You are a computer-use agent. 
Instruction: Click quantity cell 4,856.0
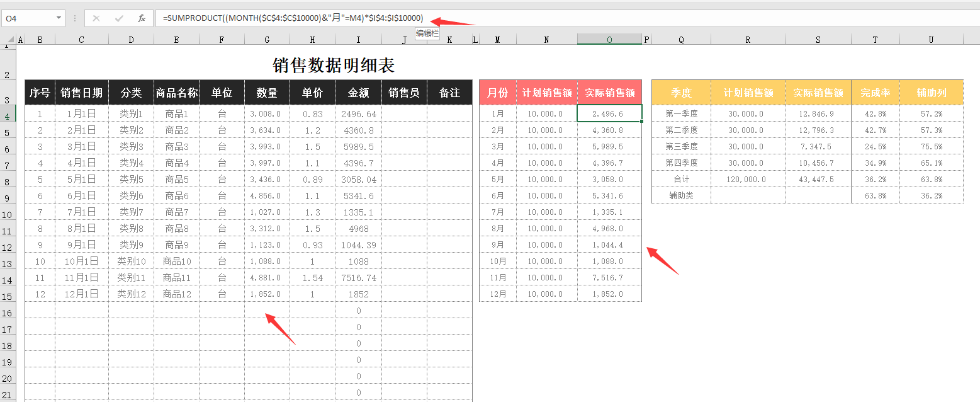[268, 195]
